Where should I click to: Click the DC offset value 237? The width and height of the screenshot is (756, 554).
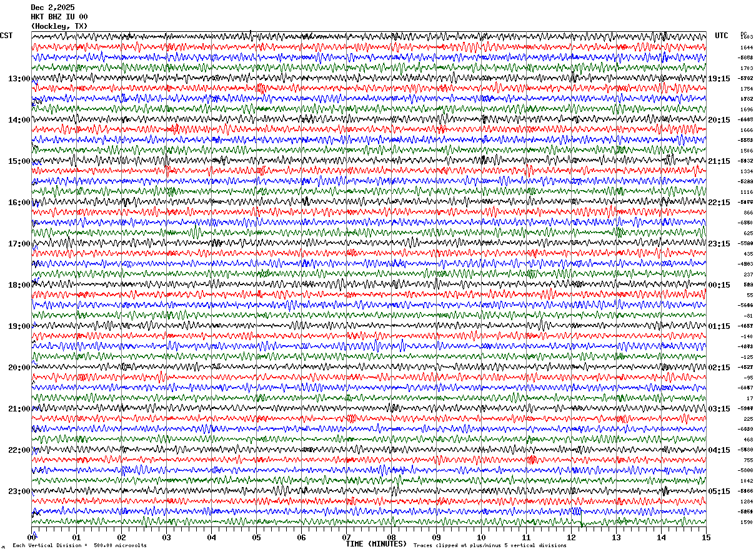tap(748, 274)
